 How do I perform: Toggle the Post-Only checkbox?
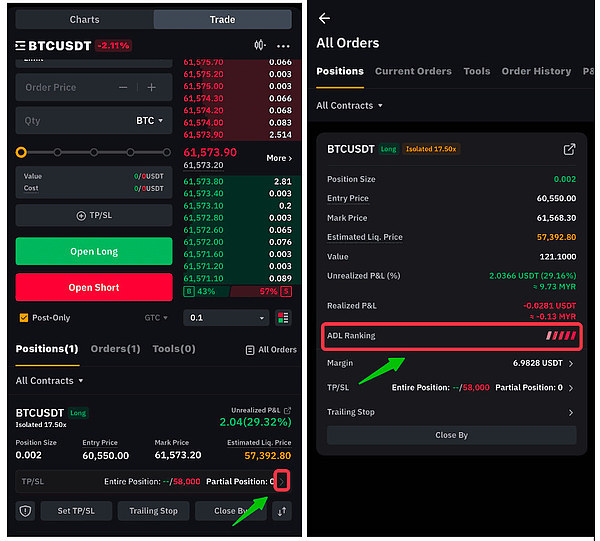(24, 318)
